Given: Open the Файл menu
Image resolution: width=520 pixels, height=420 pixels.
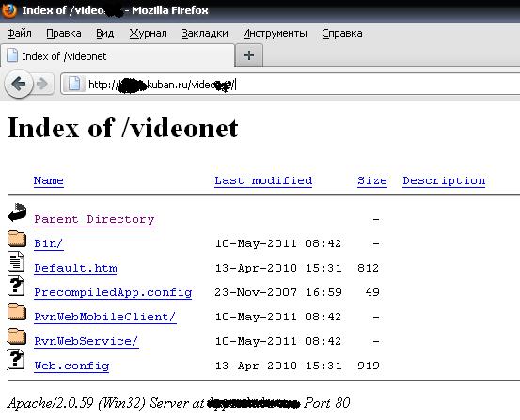Looking at the screenshot, I should pos(19,33).
